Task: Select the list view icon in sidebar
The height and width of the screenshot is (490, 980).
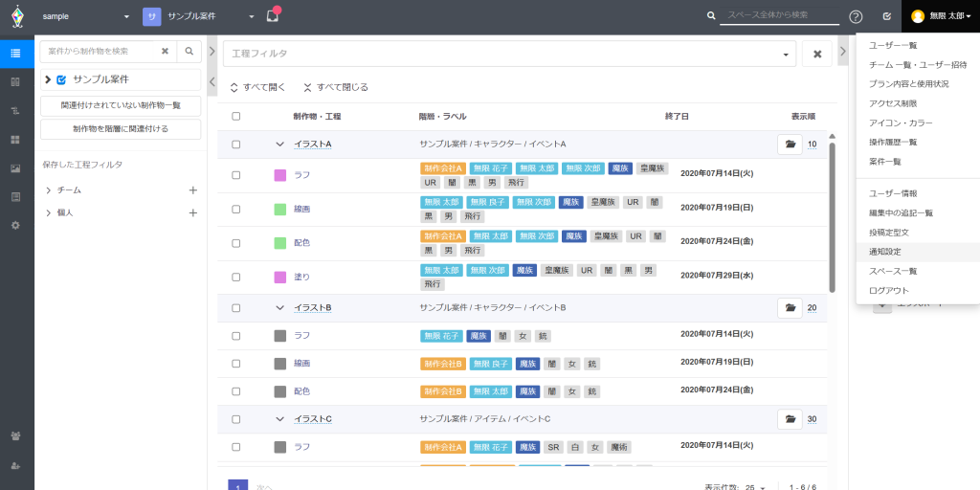Action: 15,53
